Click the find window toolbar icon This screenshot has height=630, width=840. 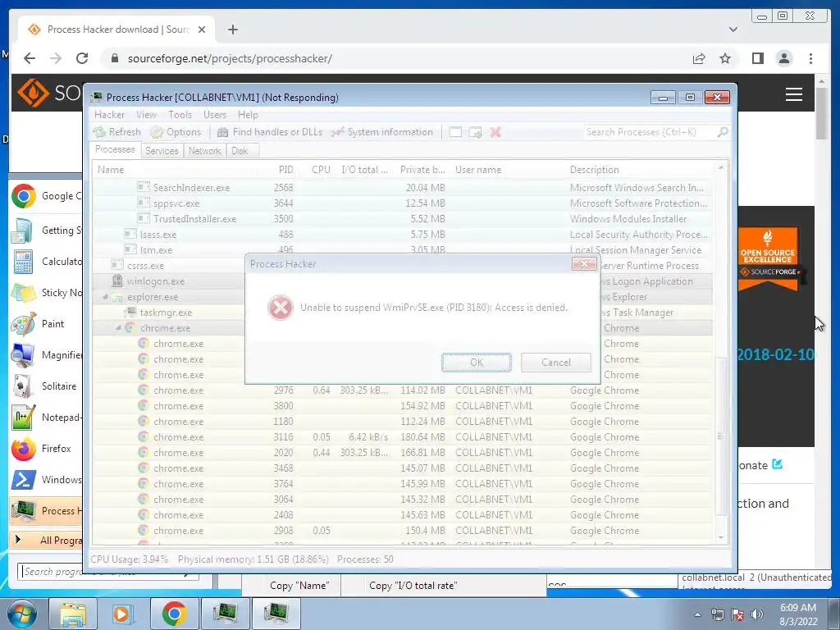(x=455, y=132)
